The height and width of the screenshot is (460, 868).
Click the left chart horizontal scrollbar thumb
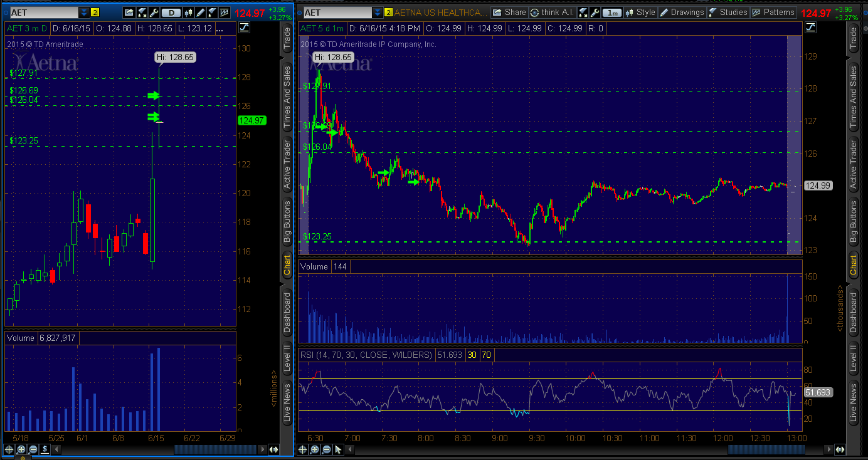pyautogui.click(x=215, y=449)
